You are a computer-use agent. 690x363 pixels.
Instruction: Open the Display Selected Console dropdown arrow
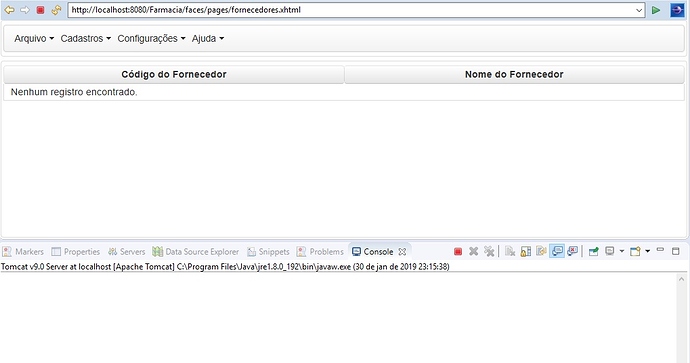click(x=622, y=251)
